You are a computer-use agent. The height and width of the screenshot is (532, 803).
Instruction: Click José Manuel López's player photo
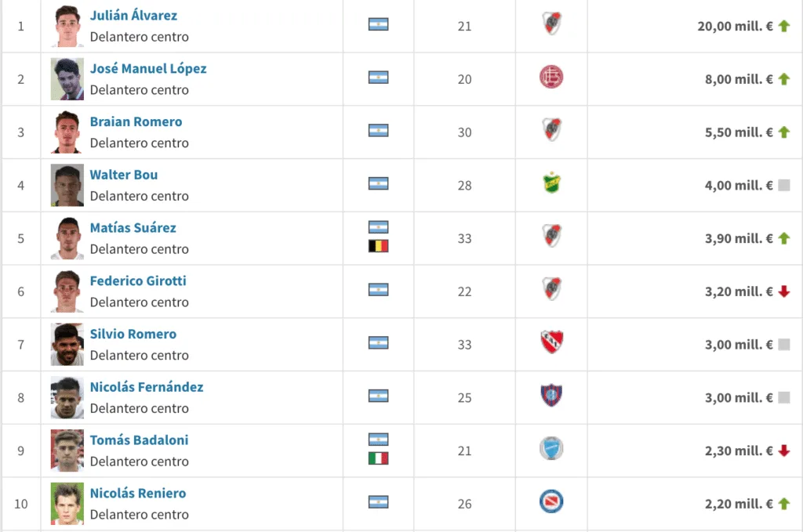point(67,79)
